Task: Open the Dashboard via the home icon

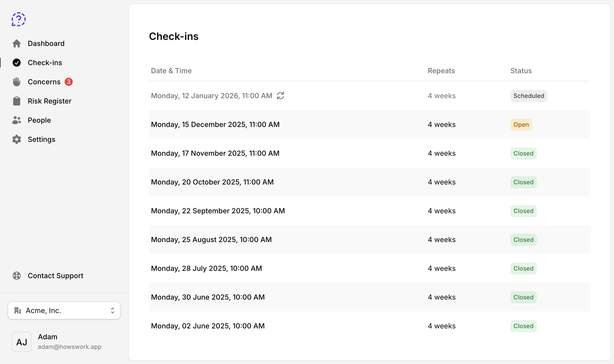Action: pyautogui.click(x=17, y=43)
